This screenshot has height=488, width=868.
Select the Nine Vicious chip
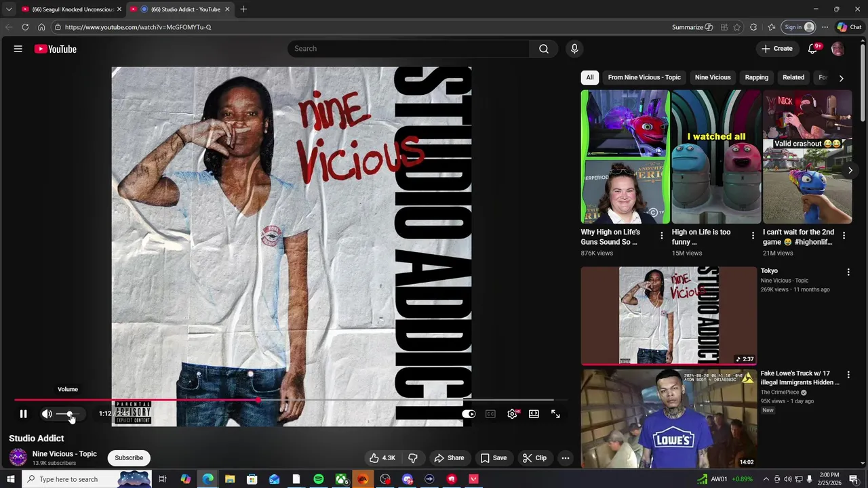click(713, 77)
